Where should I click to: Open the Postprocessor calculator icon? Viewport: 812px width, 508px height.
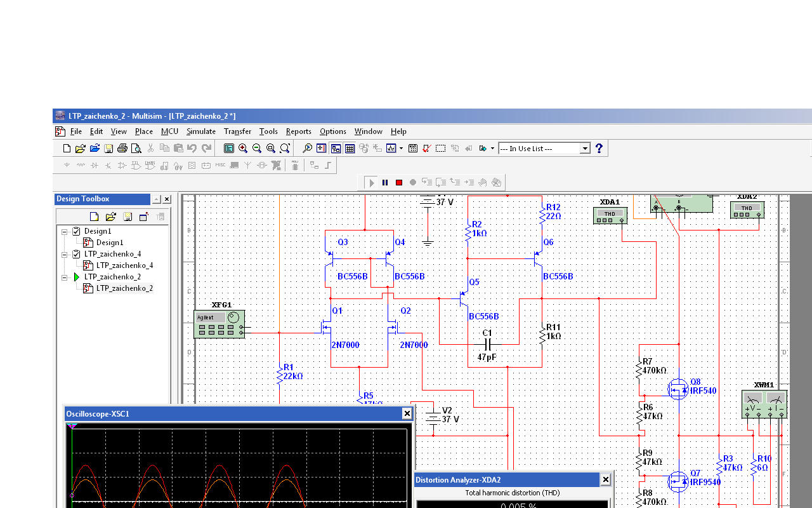(x=412, y=149)
